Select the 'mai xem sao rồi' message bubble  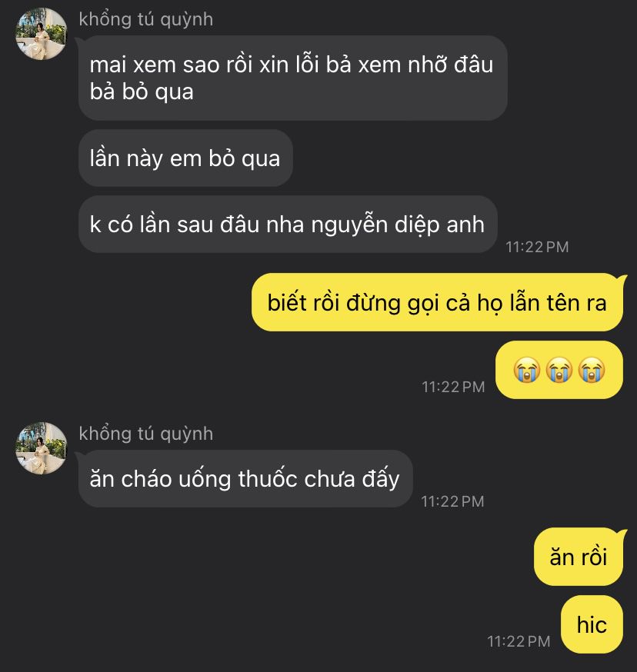click(x=293, y=78)
